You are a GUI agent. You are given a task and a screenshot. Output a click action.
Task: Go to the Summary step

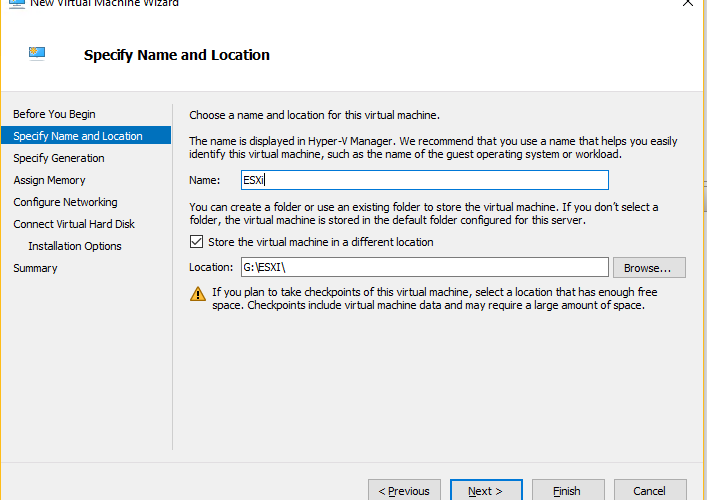click(x=35, y=268)
